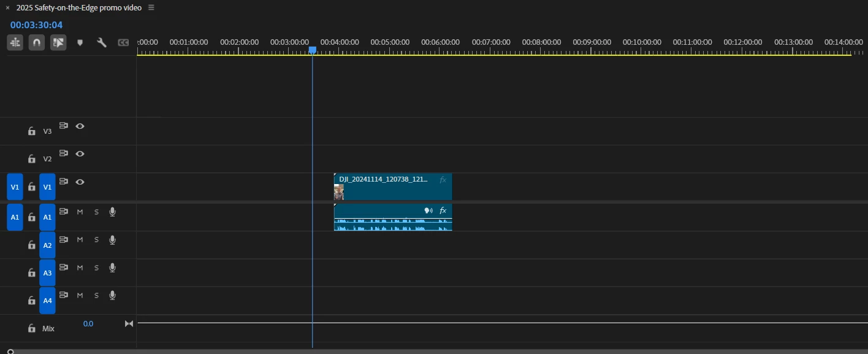Viewport: 868px width, 354px height.
Task: Solo track A1
Action: tap(96, 212)
